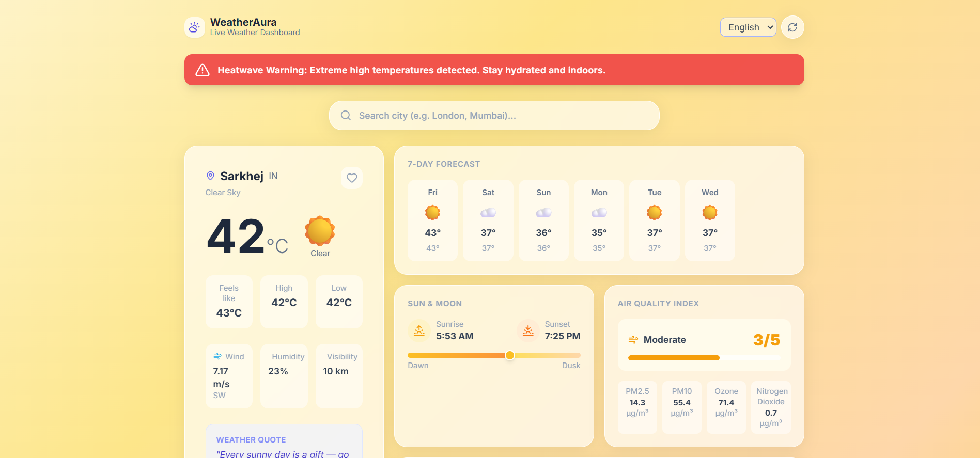The width and height of the screenshot is (980, 458).
Task: Click the 7:25 PM sunset time
Action: (563, 336)
